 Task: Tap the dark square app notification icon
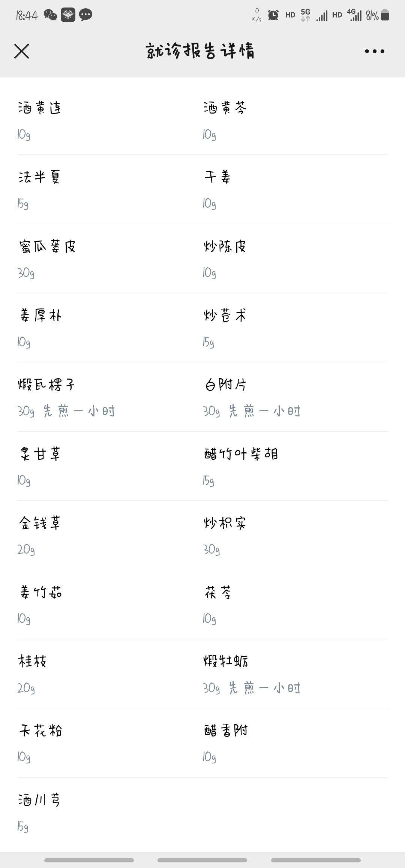point(68,15)
